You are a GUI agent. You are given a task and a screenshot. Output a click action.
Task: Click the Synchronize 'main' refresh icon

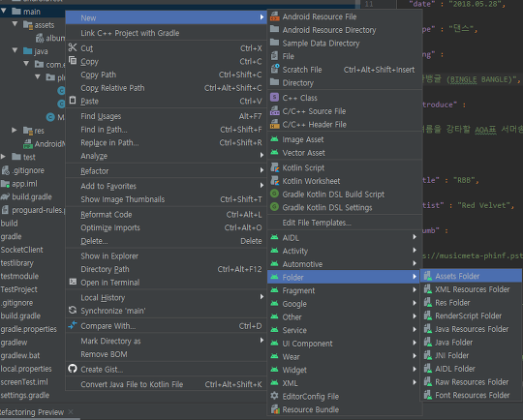pyautogui.click(x=73, y=310)
